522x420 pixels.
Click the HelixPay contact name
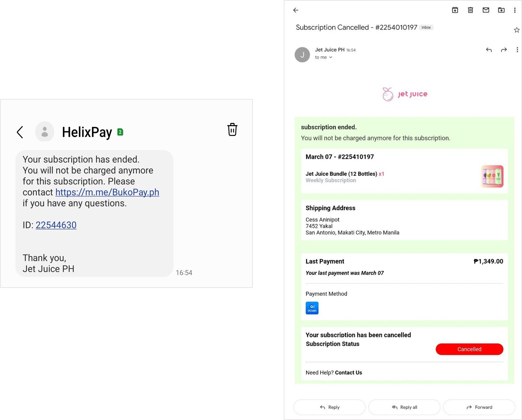87,132
